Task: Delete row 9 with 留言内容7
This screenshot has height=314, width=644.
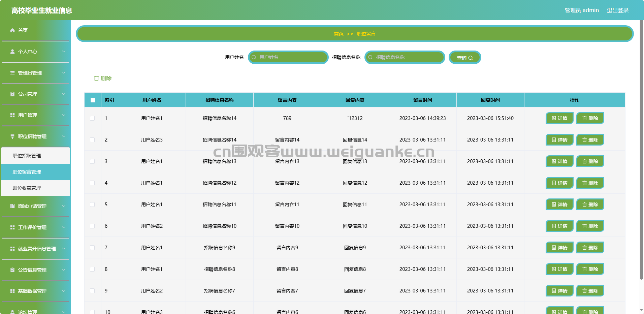Action: point(590,291)
